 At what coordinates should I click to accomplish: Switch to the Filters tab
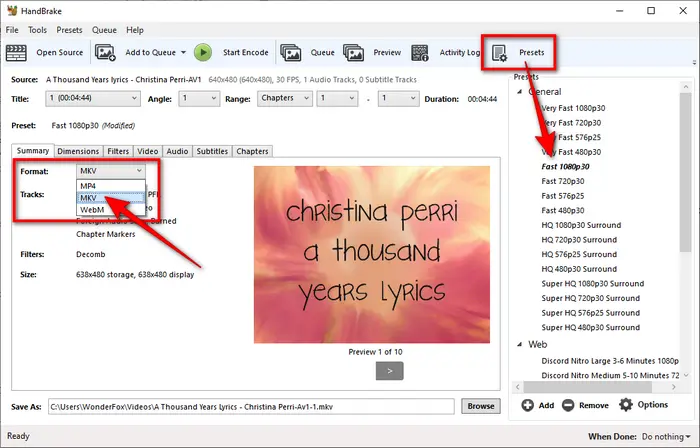pyautogui.click(x=118, y=151)
